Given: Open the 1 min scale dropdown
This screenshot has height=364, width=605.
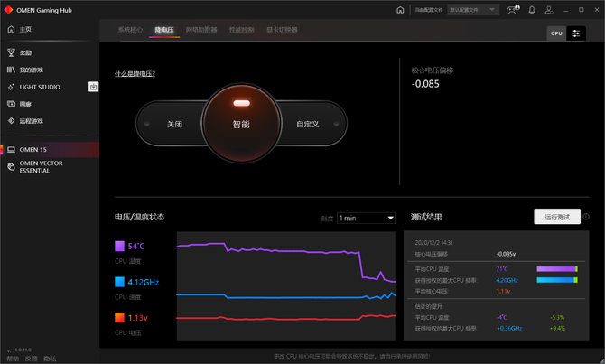Looking at the screenshot, I should pos(367,218).
